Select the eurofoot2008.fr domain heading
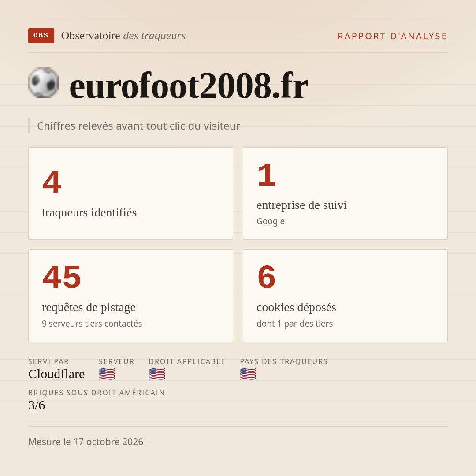The width and height of the screenshot is (476, 476). pyautogui.click(x=189, y=86)
